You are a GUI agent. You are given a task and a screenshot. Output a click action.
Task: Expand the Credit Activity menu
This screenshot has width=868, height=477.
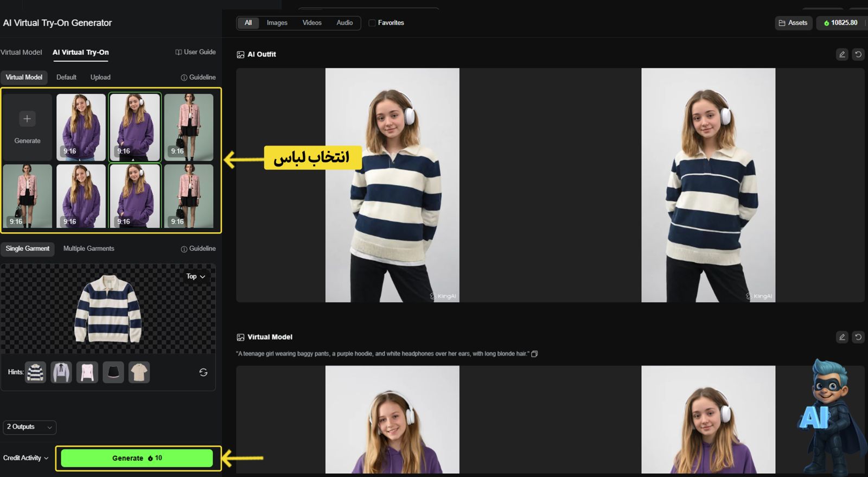click(25, 458)
